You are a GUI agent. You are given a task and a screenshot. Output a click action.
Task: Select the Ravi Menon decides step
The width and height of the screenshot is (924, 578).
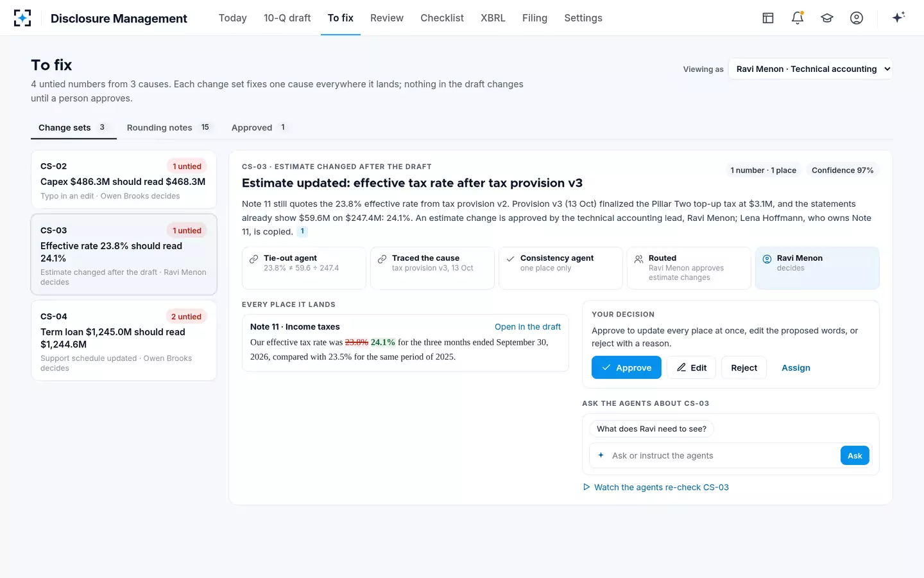click(817, 268)
